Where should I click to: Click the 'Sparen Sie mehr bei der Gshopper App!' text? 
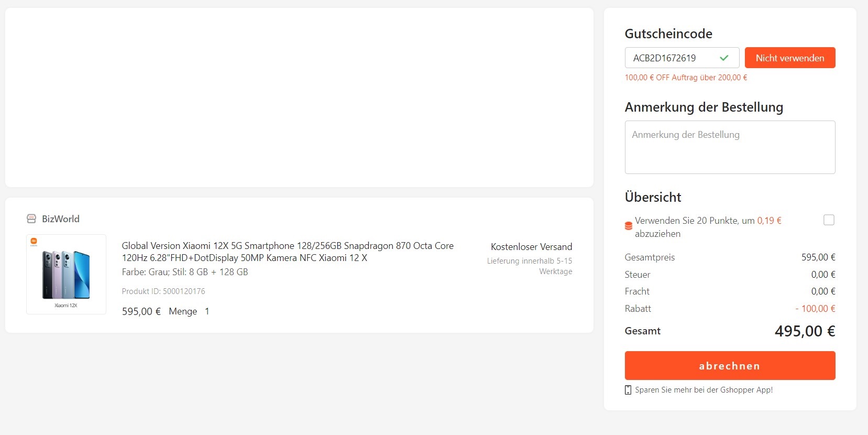point(704,390)
